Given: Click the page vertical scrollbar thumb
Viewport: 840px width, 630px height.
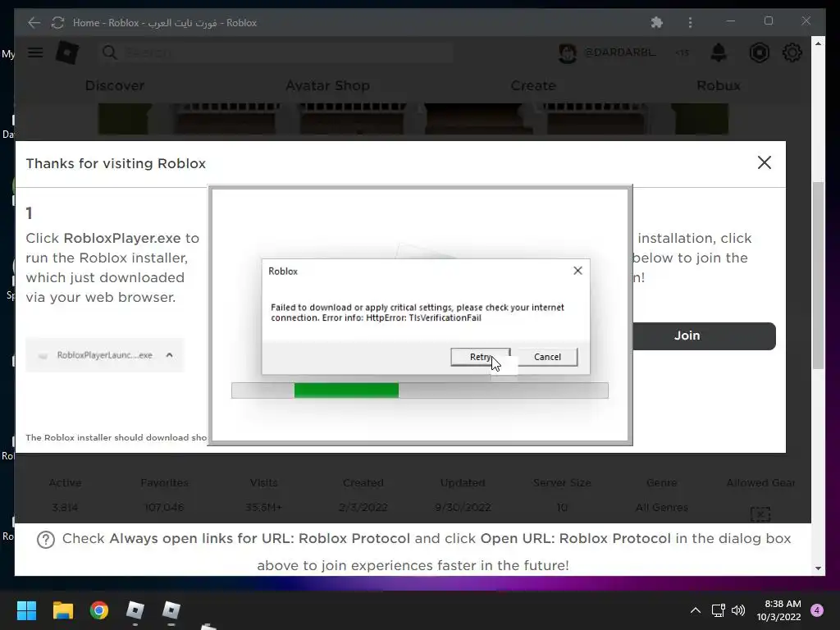Looking at the screenshot, I should [x=818, y=276].
